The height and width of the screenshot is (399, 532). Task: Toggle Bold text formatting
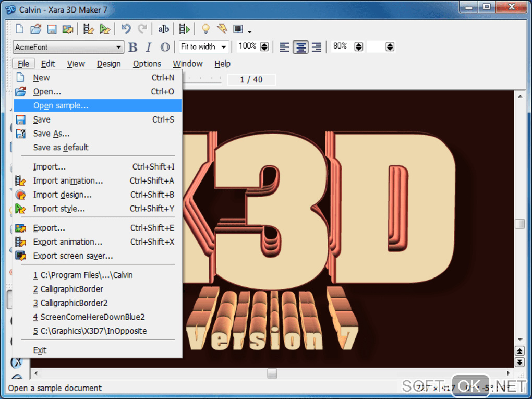132,47
